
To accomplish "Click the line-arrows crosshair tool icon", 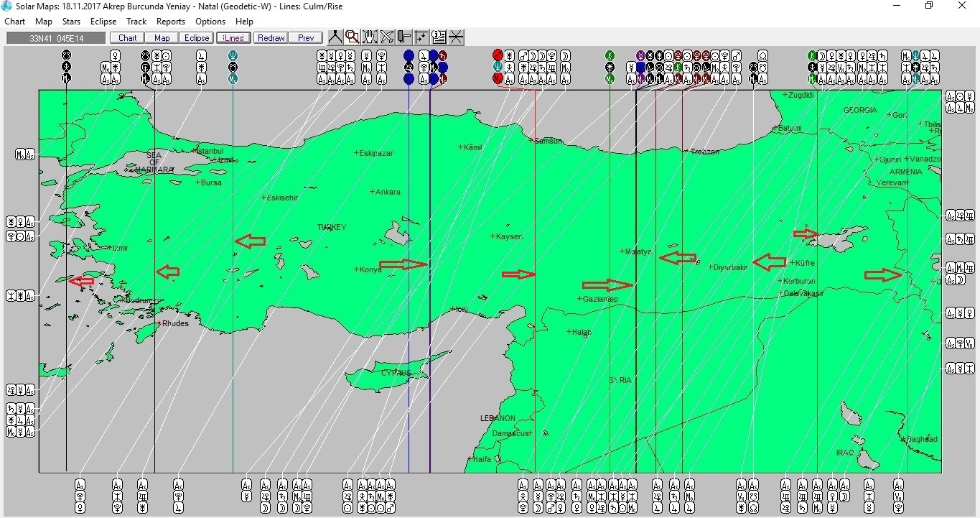I will click(x=421, y=37).
